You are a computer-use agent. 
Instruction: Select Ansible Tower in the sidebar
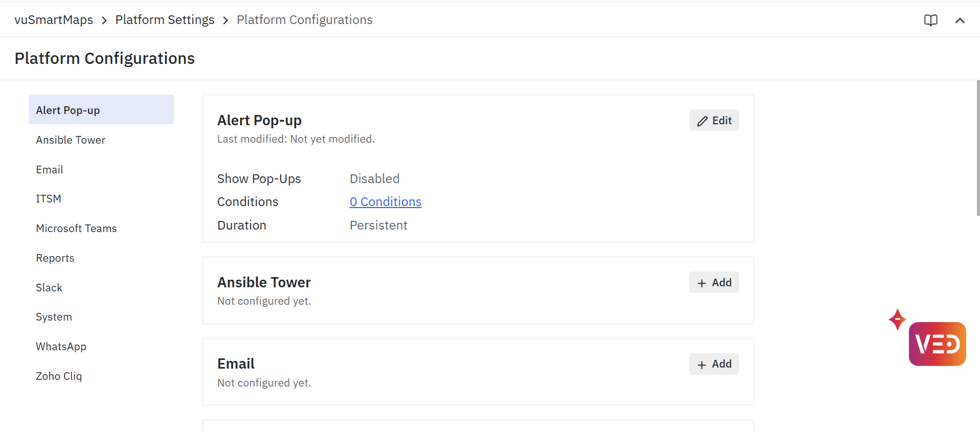point(71,140)
